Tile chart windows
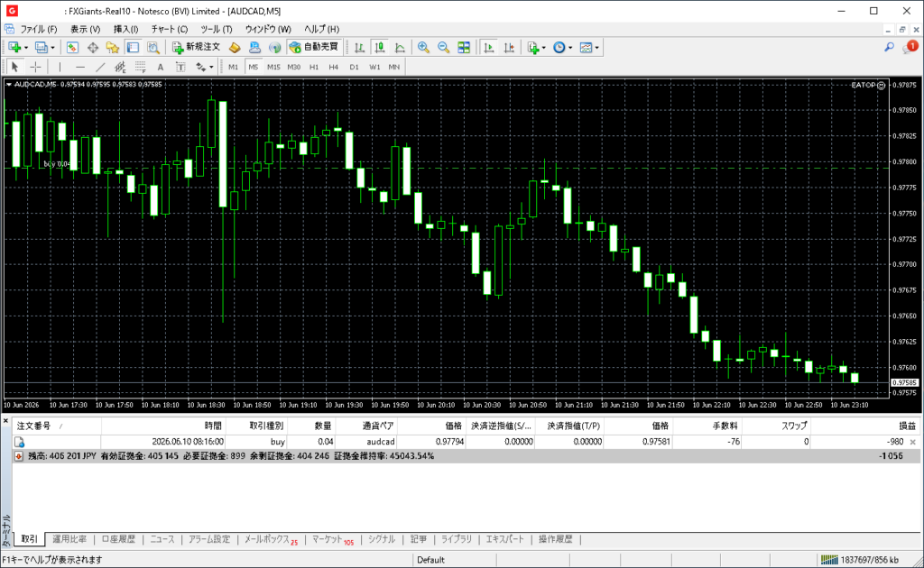 tap(464, 48)
